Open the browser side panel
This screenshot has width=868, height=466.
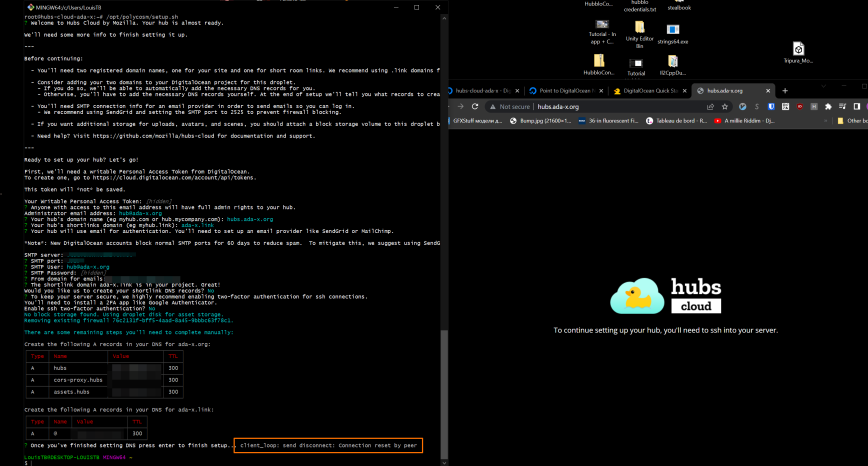(856, 106)
